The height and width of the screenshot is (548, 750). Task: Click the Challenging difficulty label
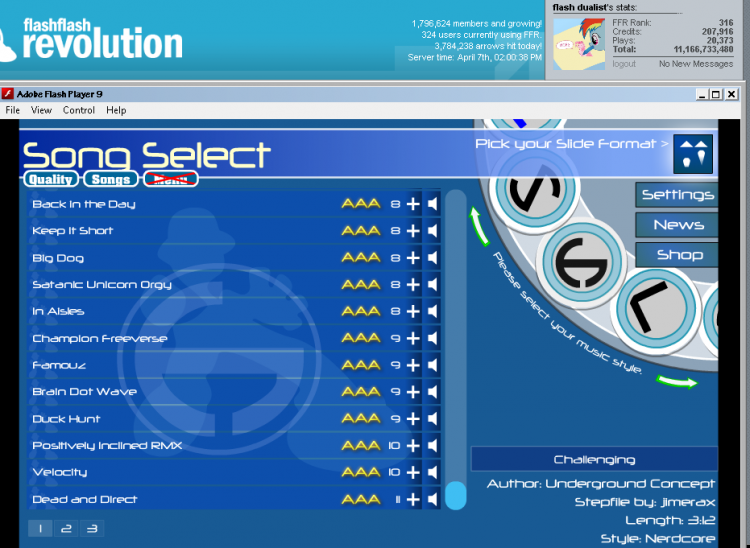[594, 460]
